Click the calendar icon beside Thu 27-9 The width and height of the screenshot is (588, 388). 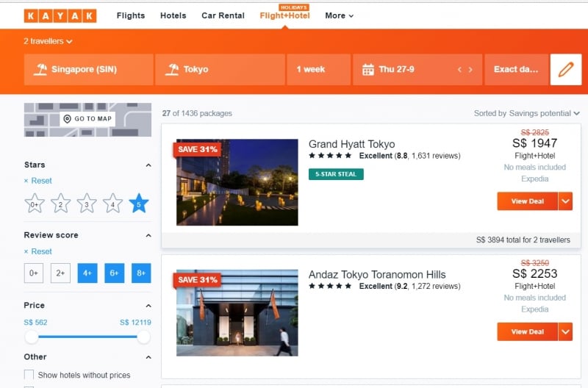368,69
